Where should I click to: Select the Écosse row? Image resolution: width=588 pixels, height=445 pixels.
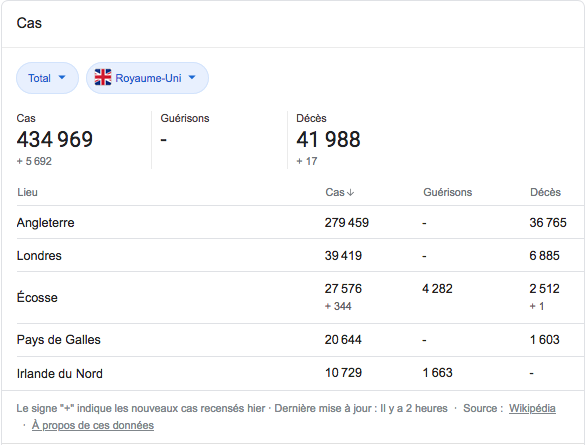[x=300, y=298]
